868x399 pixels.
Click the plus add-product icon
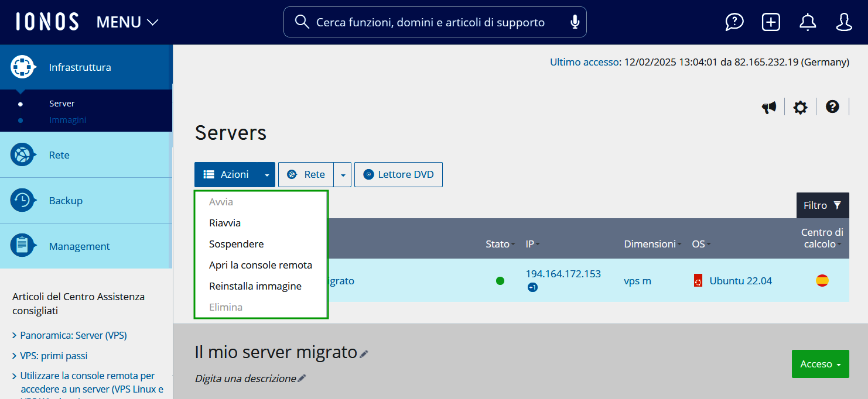click(x=771, y=22)
